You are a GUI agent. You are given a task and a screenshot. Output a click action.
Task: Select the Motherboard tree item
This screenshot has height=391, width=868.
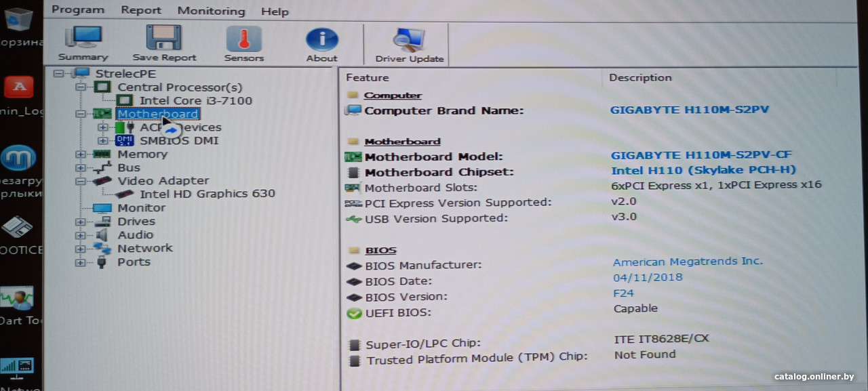(157, 114)
